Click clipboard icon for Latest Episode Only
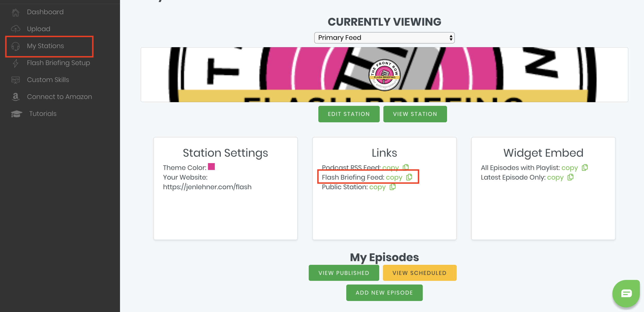Viewport: 644px width, 312px height. [x=571, y=177]
